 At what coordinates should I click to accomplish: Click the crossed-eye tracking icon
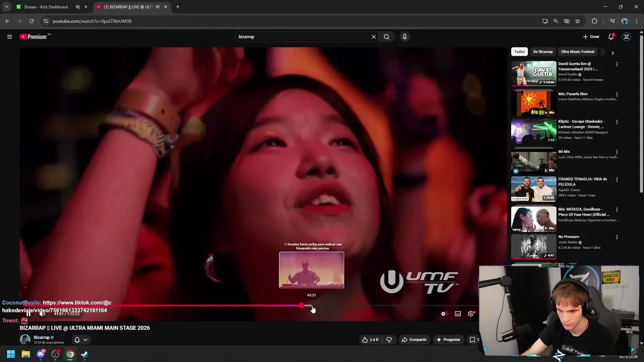(567, 21)
